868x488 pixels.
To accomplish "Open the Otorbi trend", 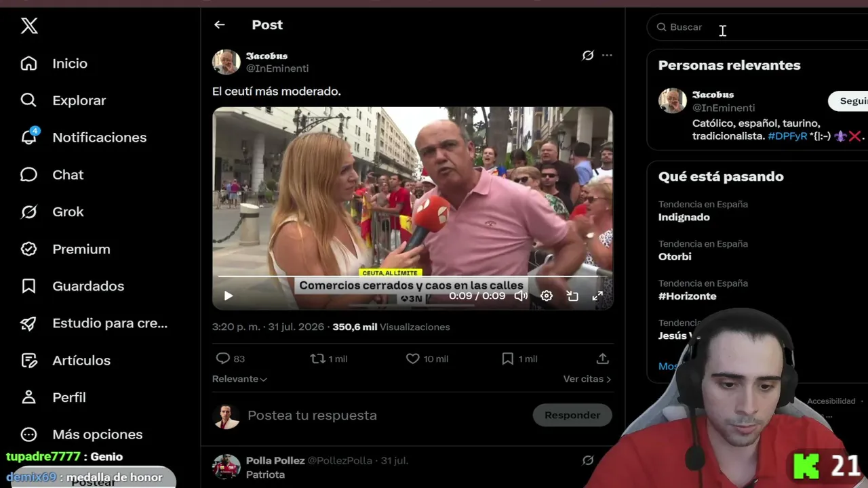I will (x=675, y=257).
